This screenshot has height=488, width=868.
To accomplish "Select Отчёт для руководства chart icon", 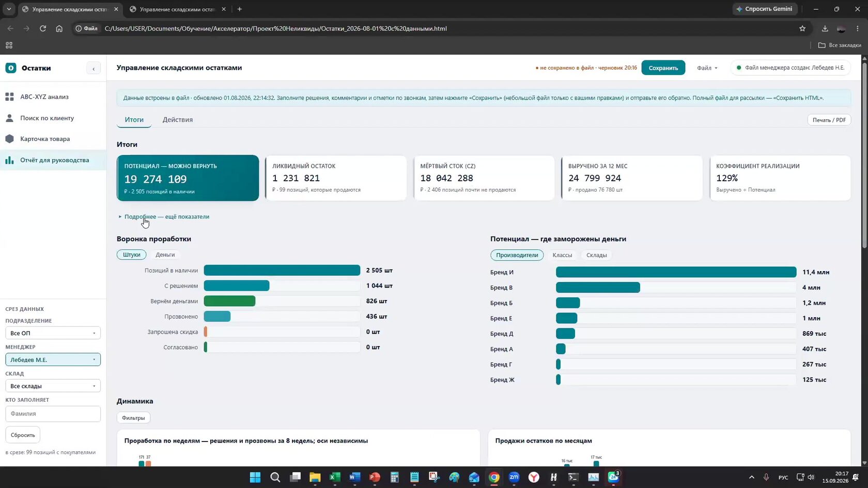I will pos(9,160).
